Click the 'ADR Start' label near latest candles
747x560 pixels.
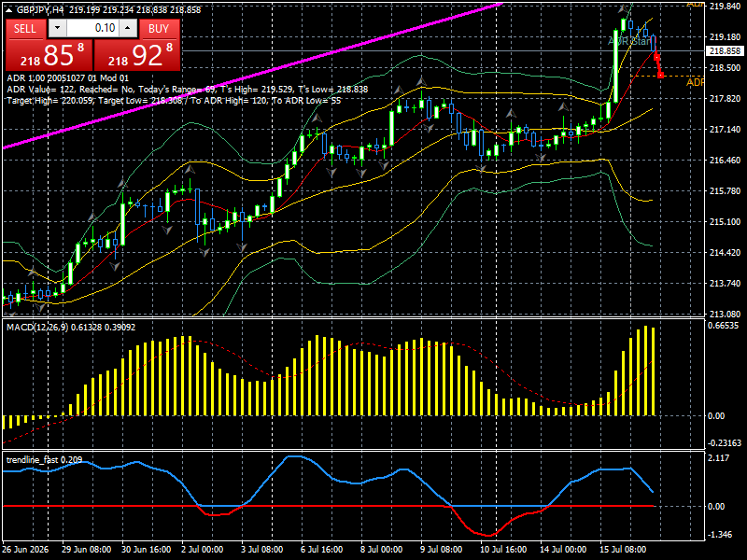(629, 41)
